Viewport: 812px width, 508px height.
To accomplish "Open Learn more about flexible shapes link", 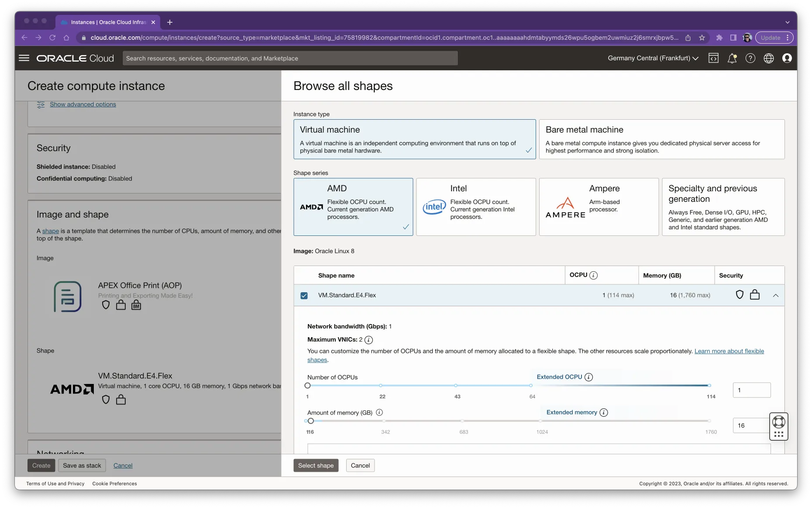I will click(x=729, y=351).
